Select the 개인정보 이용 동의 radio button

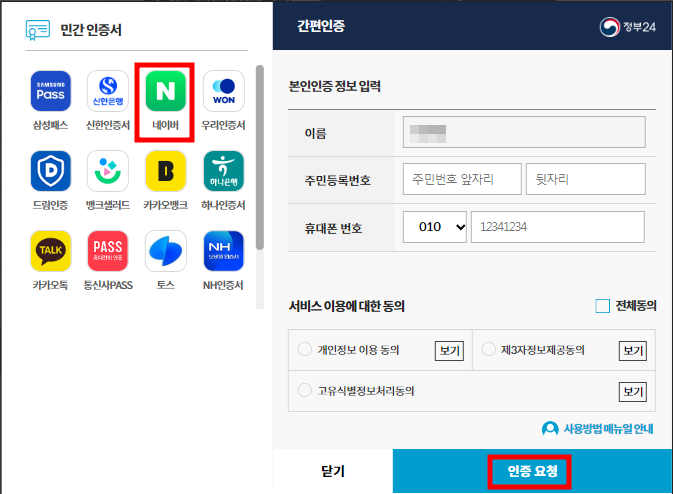[305, 349]
